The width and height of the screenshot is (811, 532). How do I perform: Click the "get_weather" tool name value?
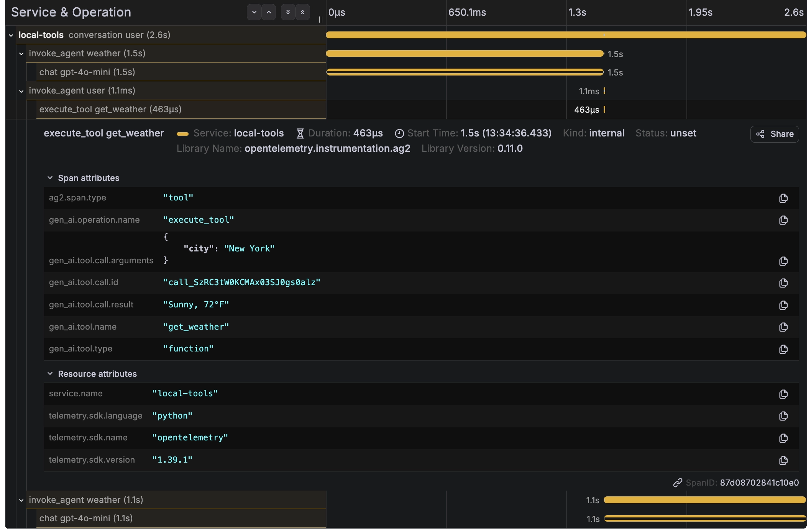point(196,327)
